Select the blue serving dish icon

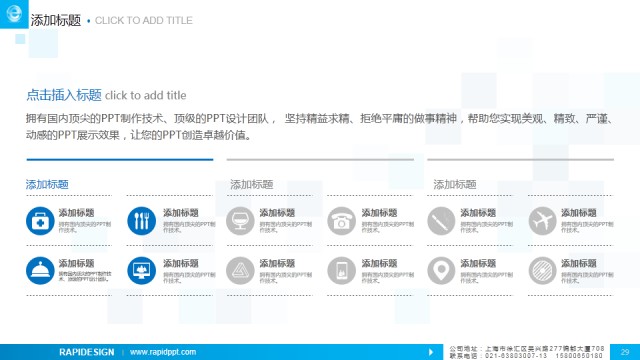tap(40, 271)
